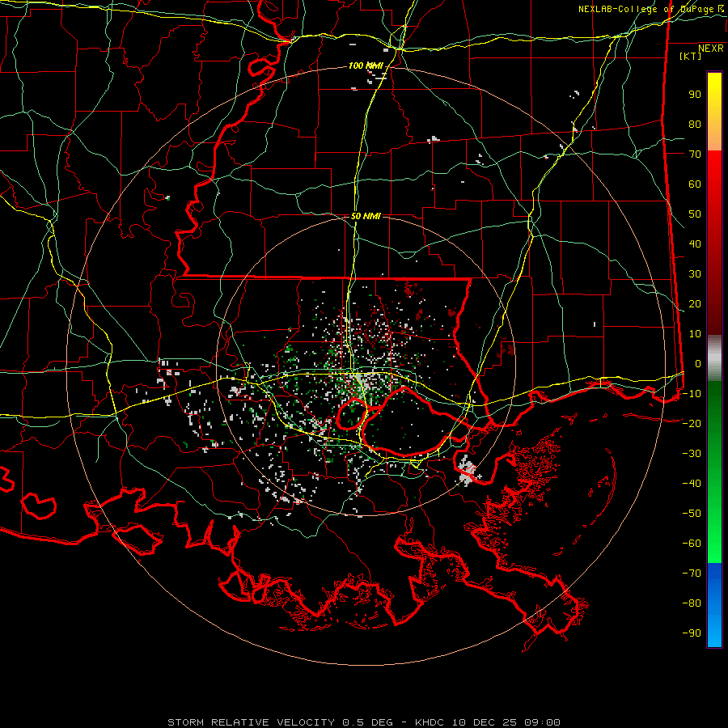Click the -30 value on velocity scale
Viewport: 728px width, 728px height.
[x=692, y=454]
